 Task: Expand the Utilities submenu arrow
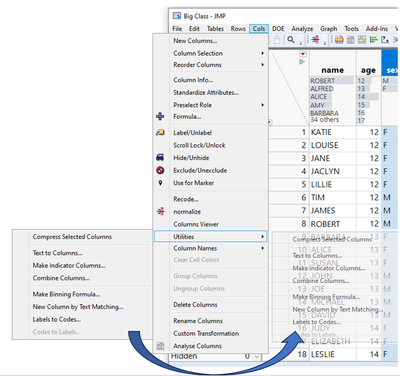[263, 237]
